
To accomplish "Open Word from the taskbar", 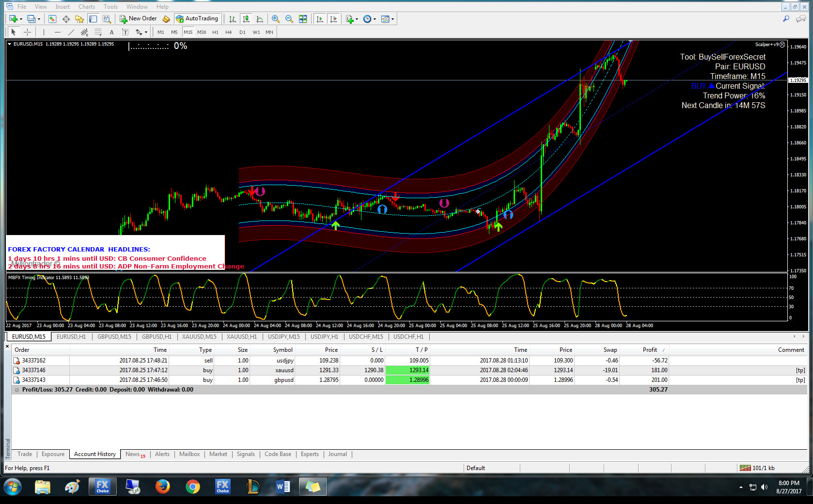I will point(283,487).
